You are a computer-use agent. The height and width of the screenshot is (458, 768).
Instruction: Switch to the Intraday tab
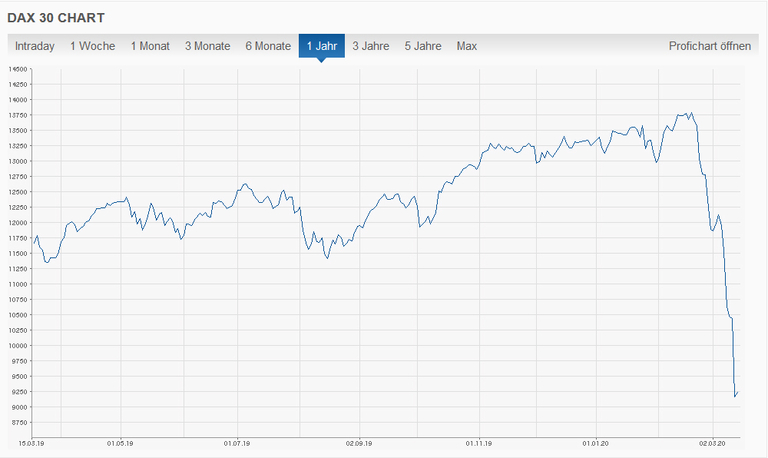click(x=34, y=46)
